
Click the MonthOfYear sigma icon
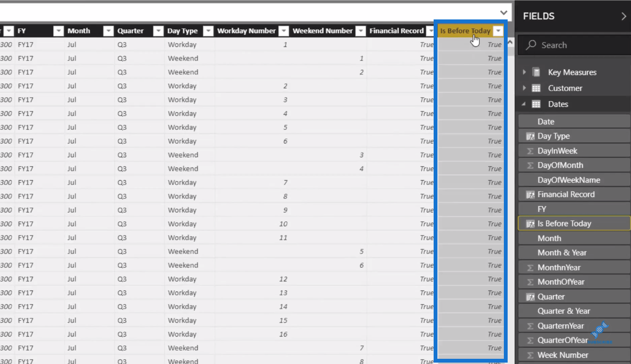(x=530, y=282)
